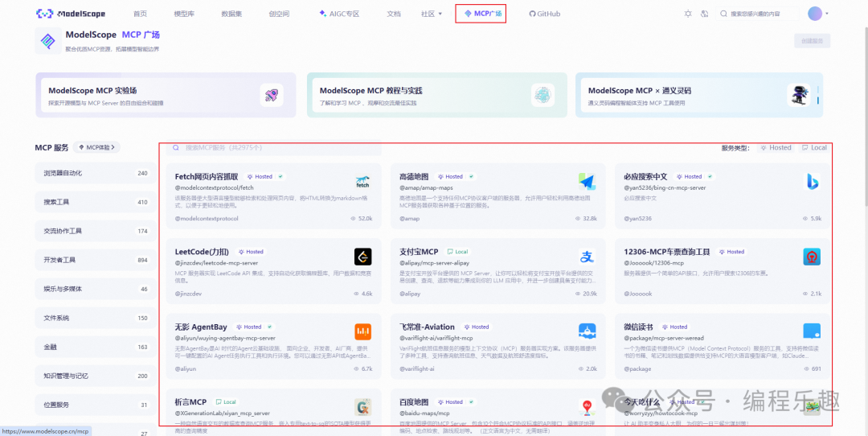This screenshot has height=436, width=868.
Task: Open the Fetch service logo
Action: tap(362, 181)
